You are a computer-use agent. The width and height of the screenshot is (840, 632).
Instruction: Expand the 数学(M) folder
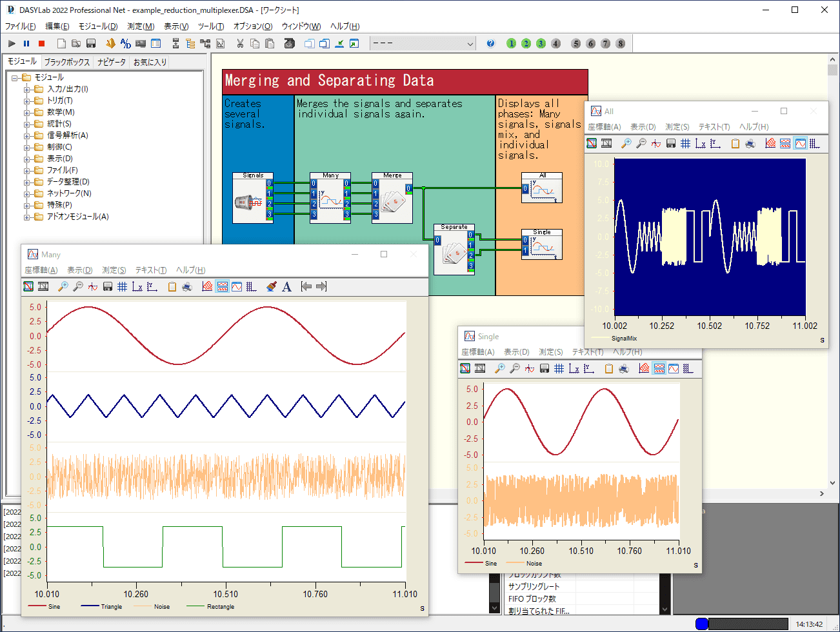point(27,112)
